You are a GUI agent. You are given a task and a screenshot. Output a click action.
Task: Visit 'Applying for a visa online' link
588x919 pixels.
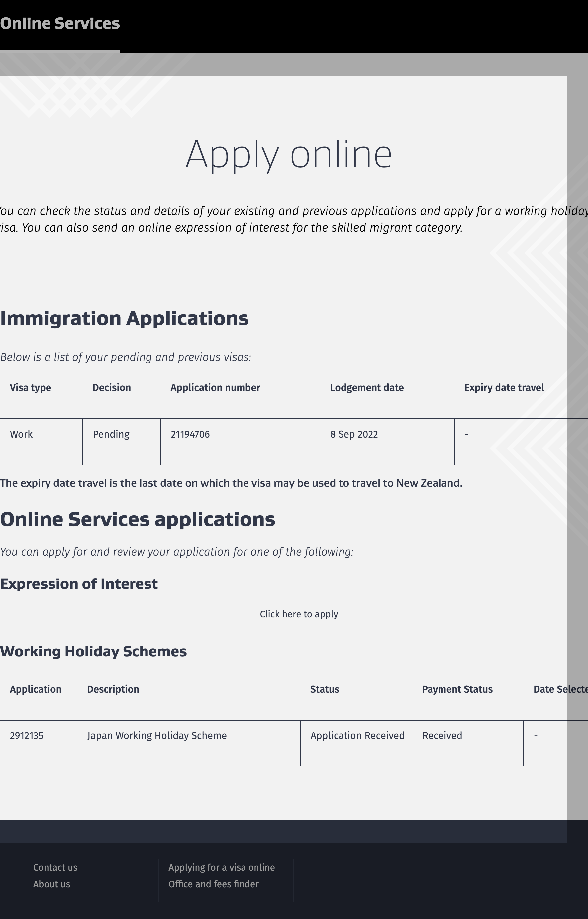[222, 867]
